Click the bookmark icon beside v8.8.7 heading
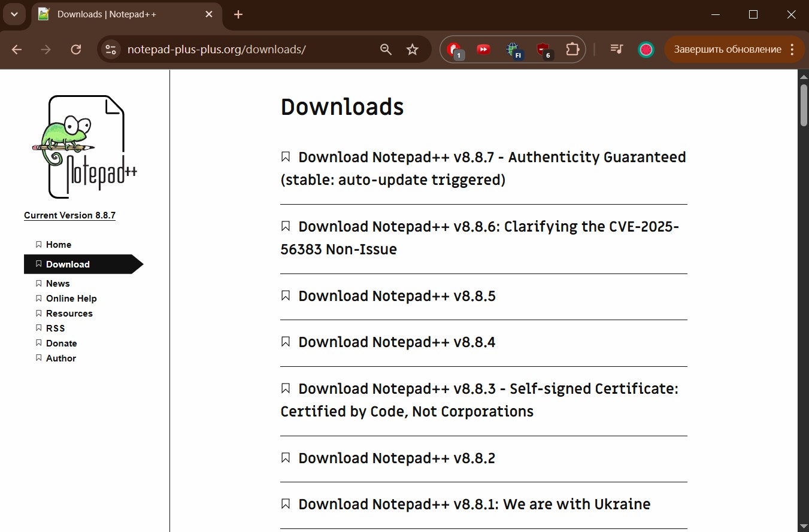Image resolution: width=809 pixels, height=532 pixels. 286,157
